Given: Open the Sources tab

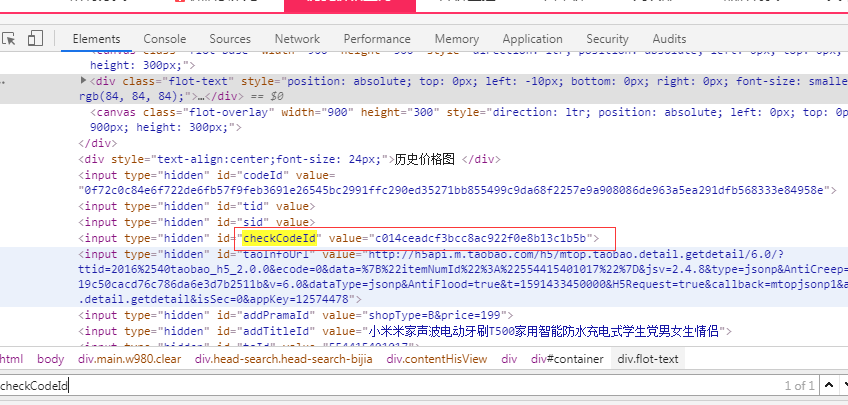Looking at the screenshot, I should point(230,39).
